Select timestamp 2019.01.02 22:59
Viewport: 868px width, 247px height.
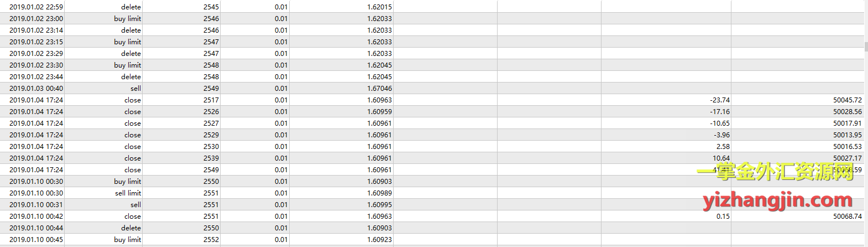(36, 7)
